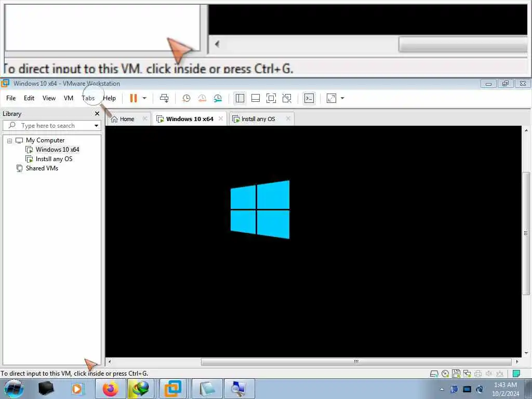Click the VMware Workstation taskbar button

[172, 389]
